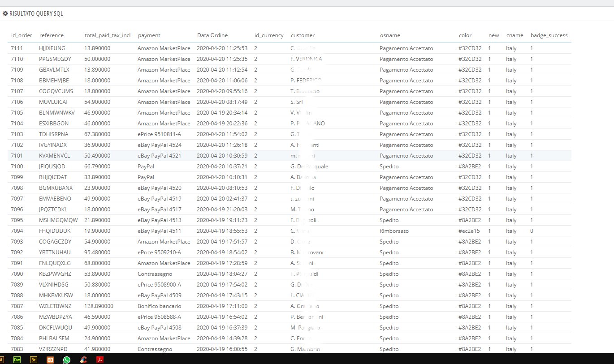Open WhatsApp from the taskbar
This screenshot has height=364, width=614.
point(67,359)
